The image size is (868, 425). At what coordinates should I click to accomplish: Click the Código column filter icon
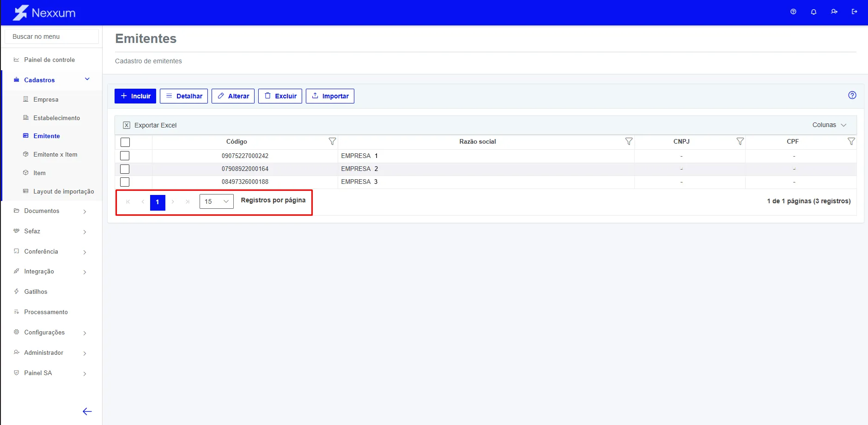coord(332,141)
